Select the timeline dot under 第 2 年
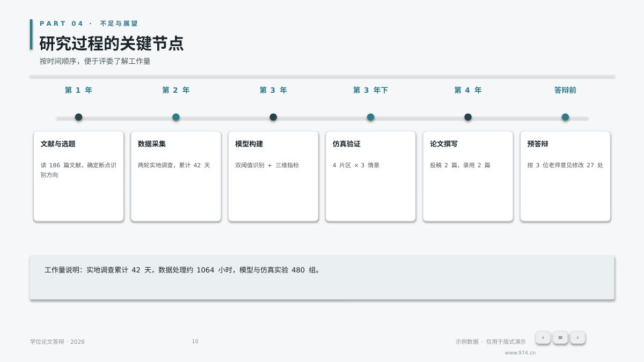The height and width of the screenshot is (362, 644). pos(176,117)
